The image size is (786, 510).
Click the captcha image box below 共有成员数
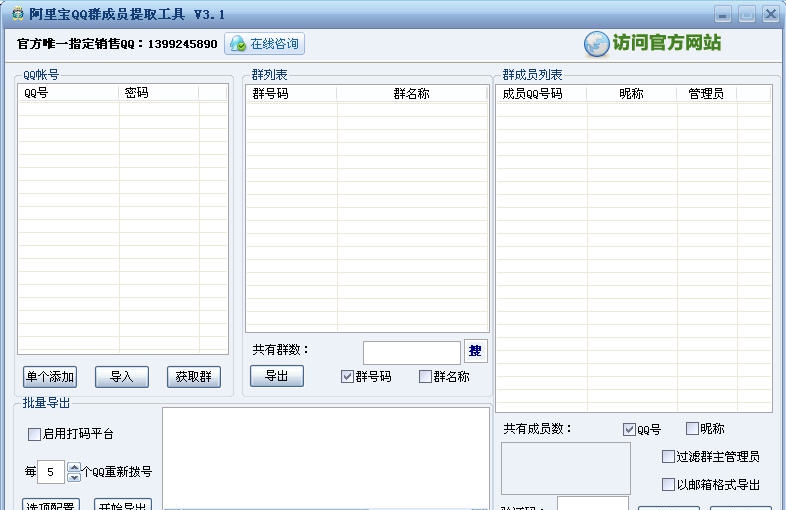566,468
